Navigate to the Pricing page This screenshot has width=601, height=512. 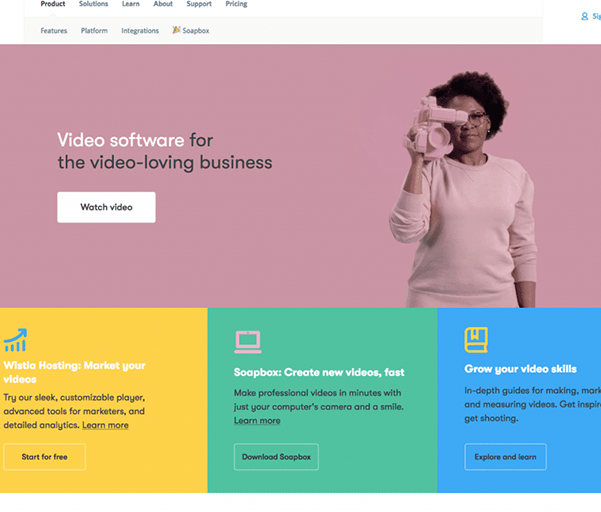click(x=236, y=5)
